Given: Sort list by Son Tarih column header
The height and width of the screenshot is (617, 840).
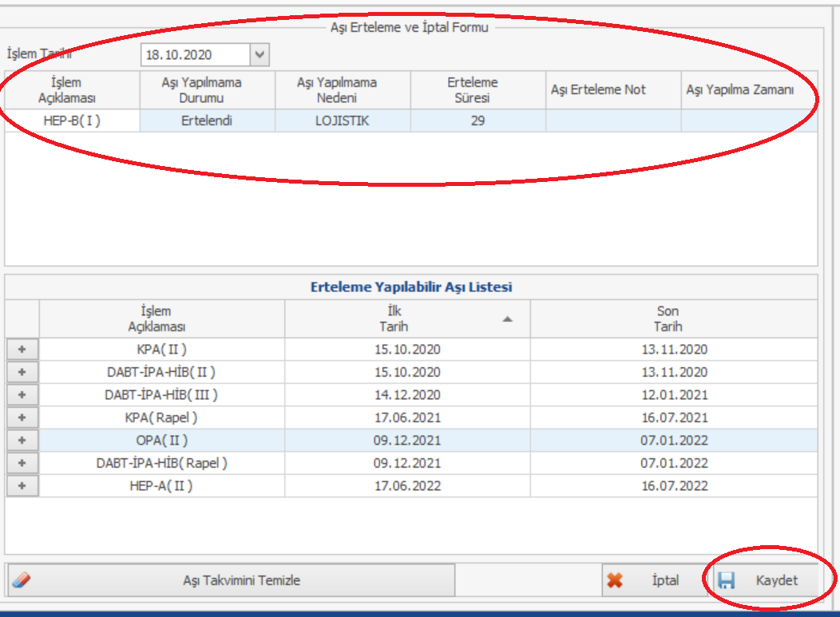Looking at the screenshot, I should [673, 318].
